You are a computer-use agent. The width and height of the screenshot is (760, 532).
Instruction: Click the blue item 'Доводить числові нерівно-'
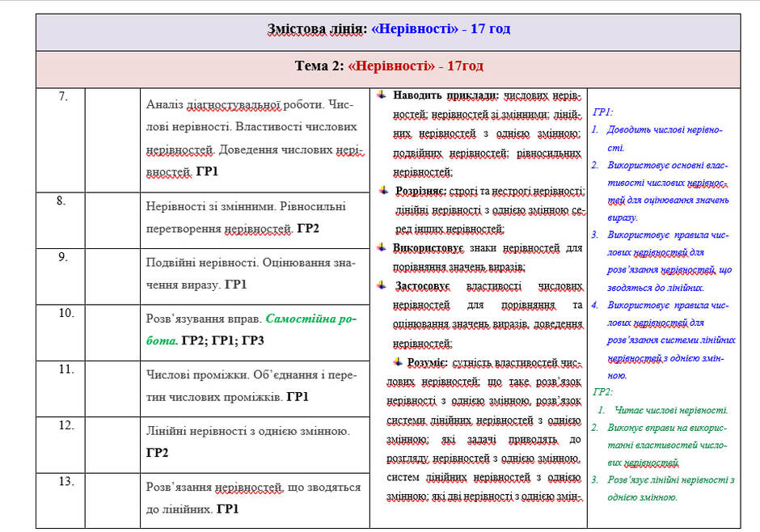[665, 130]
